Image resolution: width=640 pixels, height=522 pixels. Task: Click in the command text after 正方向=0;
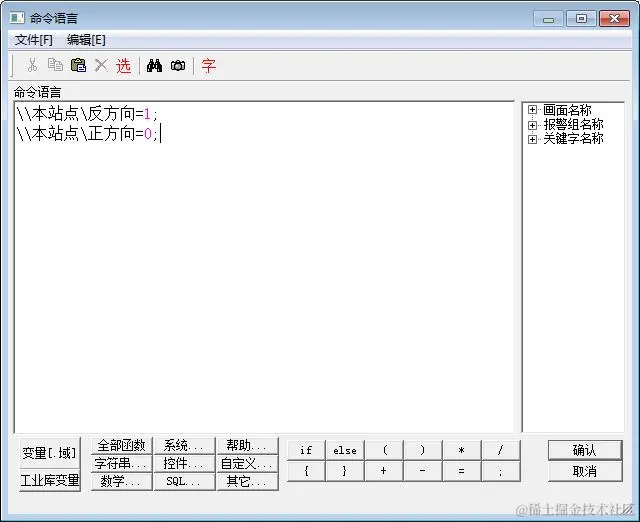(161, 134)
